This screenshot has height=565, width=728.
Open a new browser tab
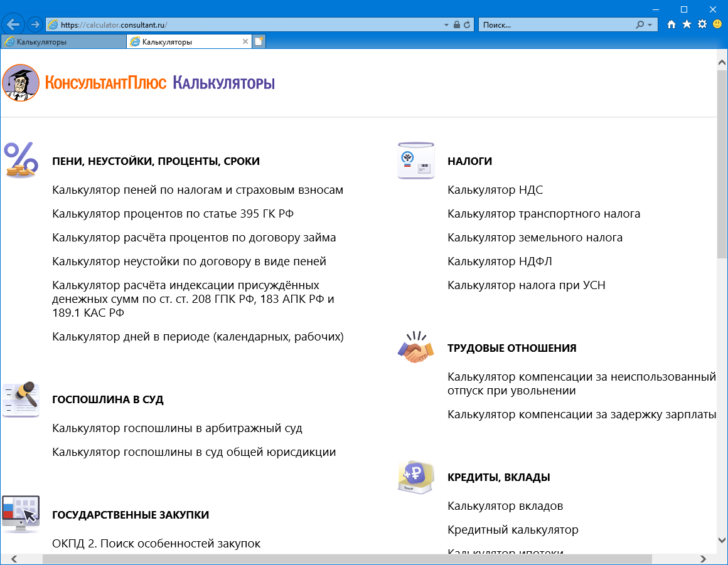point(259,42)
